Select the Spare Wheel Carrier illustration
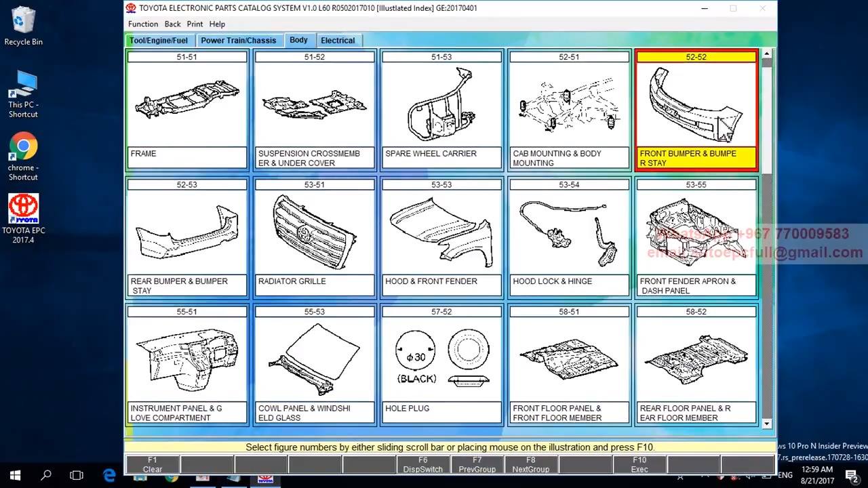The image size is (868, 488). pos(441,110)
